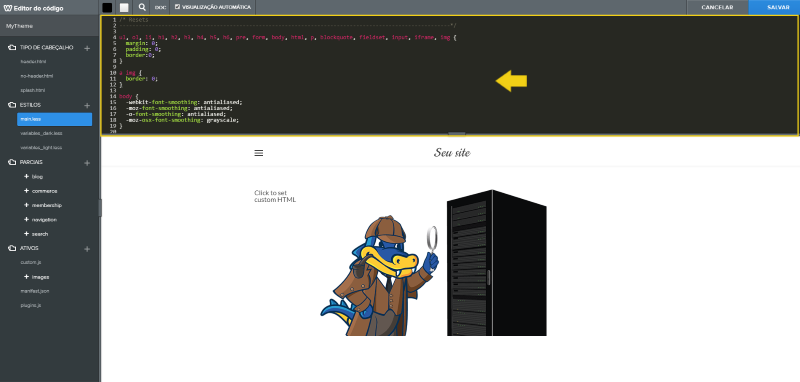The width and height of the screenshot is (800, 382).
Task: Click the Tipo de Cabeçalho folder icon
Action: 12,47
